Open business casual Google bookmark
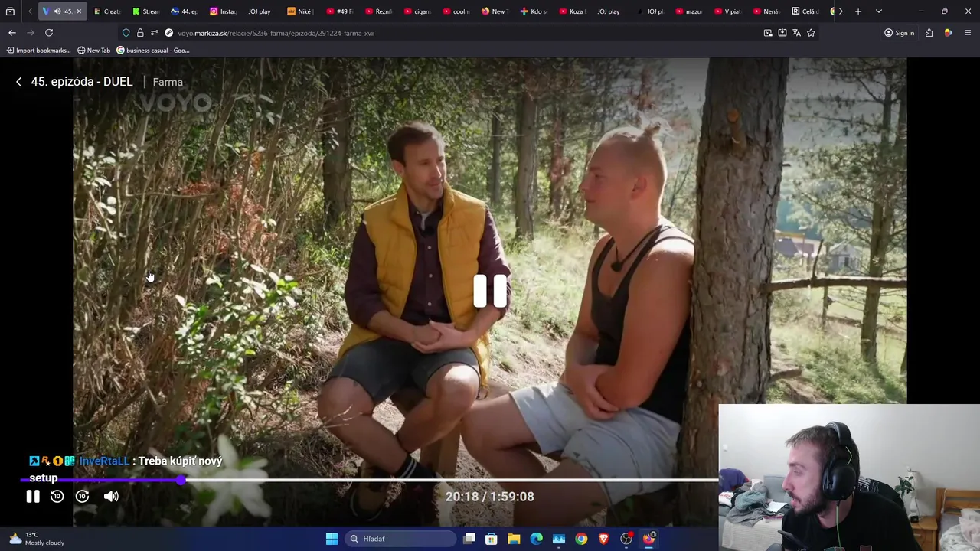This screenshot has width=980, height=551. (152, 51)
